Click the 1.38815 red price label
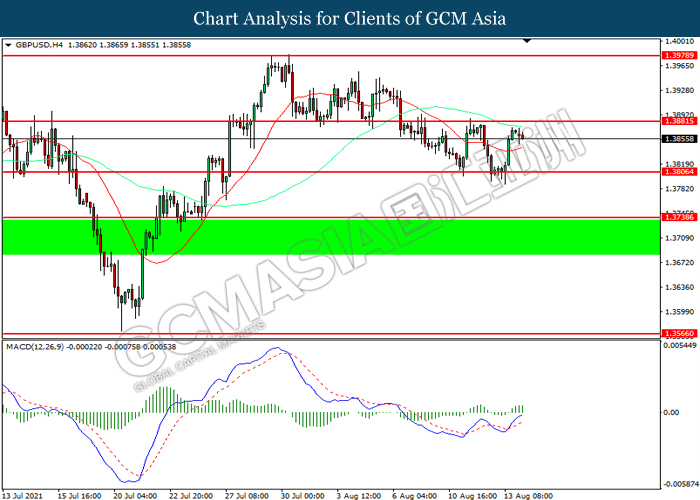 tap(679, 121)
